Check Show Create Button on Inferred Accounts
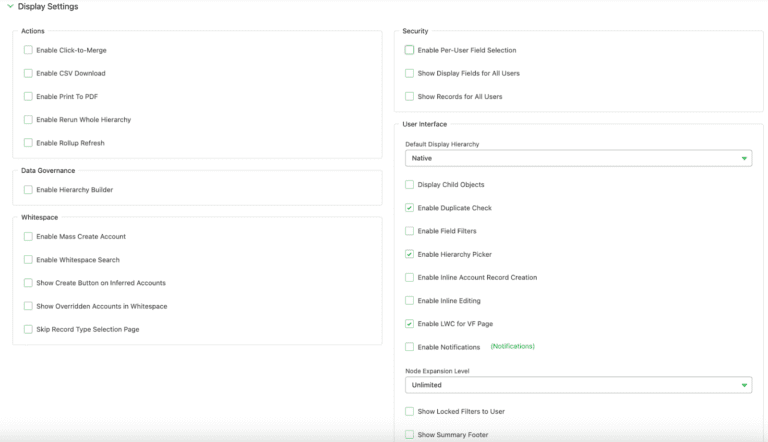The width and height of the screenshot is (768, 442). click(28, 283)
